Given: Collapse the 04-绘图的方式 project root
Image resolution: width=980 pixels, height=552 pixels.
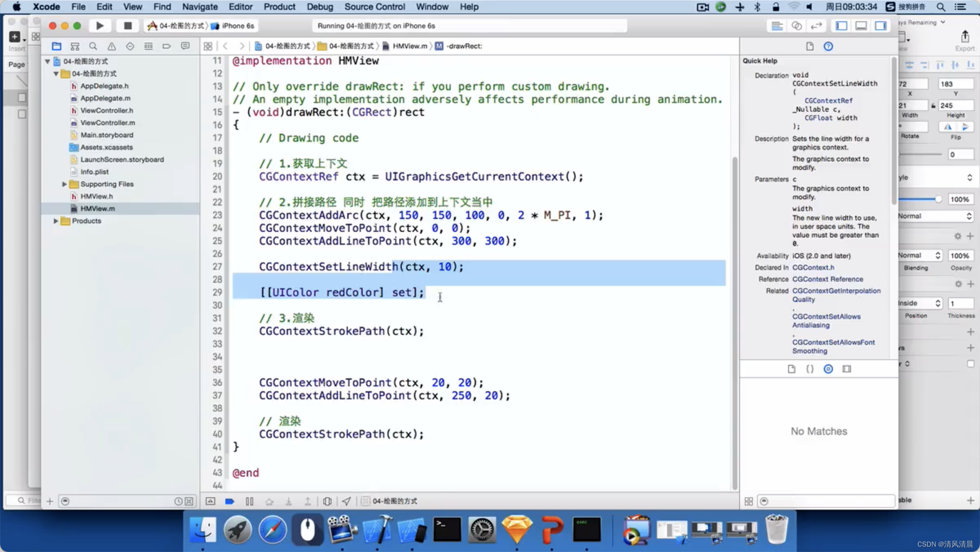Looking at the screenshot, I should pyautogui.click(x=47, y=61).
